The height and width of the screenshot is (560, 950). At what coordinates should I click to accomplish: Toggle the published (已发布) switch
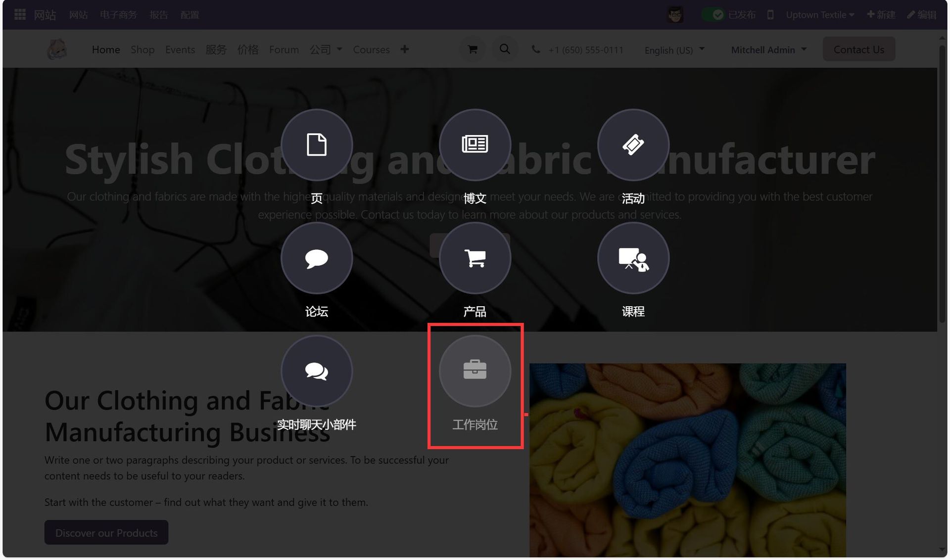pyautogui.click(x=713, y=15)
